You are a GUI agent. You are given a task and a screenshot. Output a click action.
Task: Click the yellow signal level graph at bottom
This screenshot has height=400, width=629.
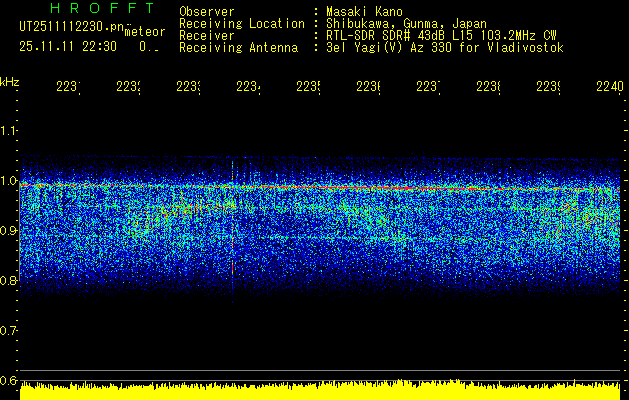pos(320,391)
